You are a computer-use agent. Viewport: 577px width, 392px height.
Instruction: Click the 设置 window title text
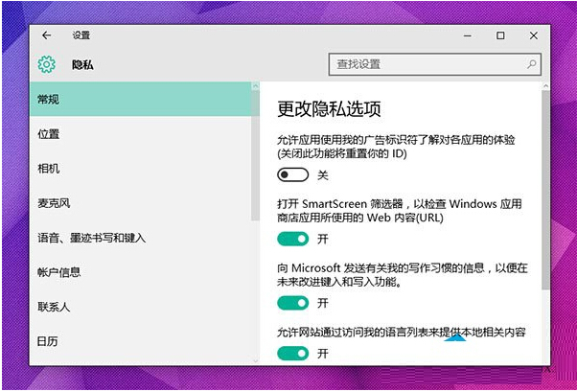pyautogui.click(x=81, y=35)
